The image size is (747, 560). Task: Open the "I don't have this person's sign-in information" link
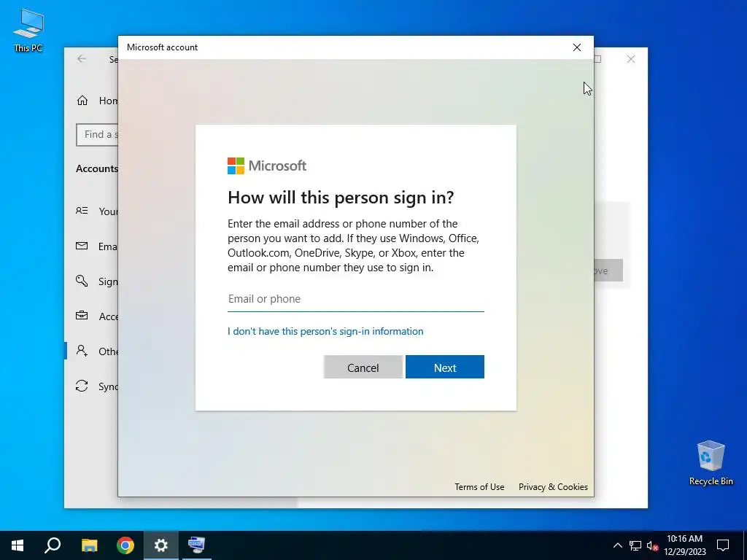coord(325,331)
